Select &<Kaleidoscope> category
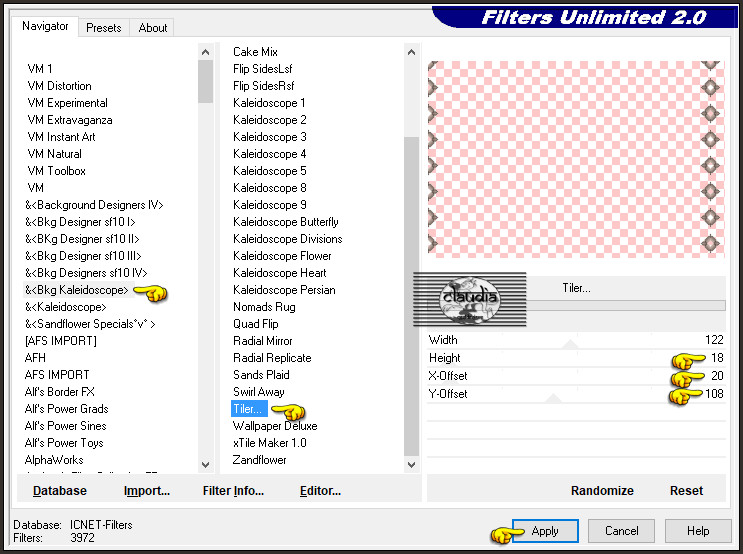 [x=66, y=307]
